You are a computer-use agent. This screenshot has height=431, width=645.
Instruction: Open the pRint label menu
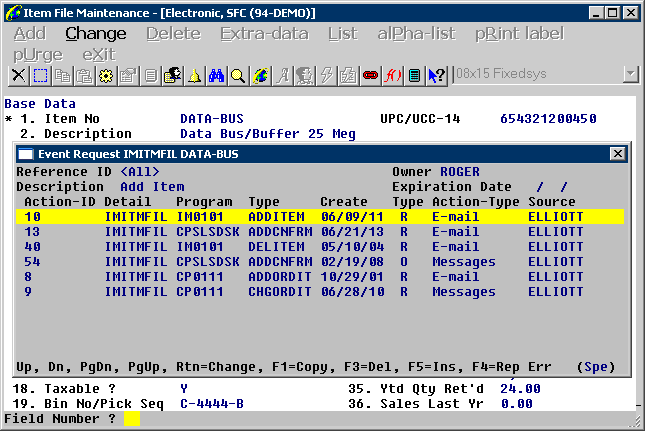coord(520,33)
